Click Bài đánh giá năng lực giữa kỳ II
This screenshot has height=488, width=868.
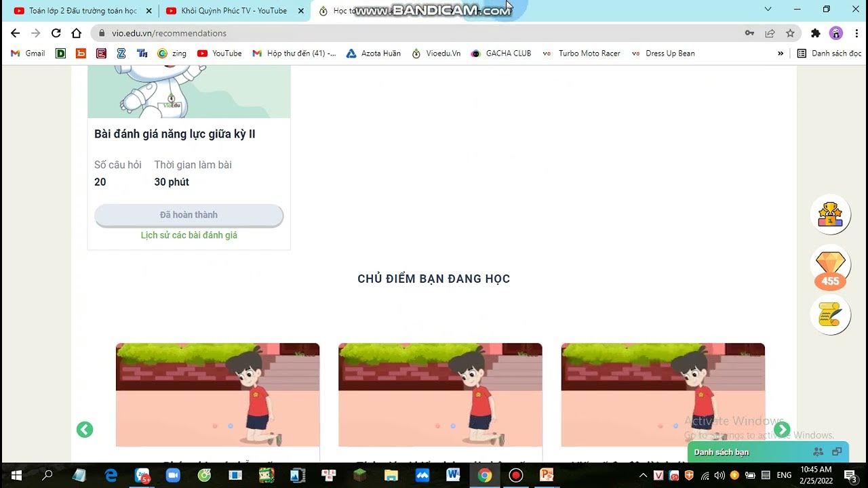[x=175, y=134]
